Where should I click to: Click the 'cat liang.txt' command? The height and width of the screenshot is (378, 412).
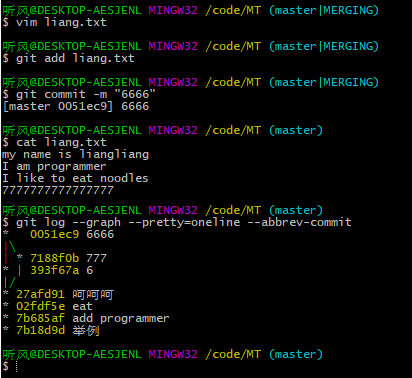click(x=61, y=142)
